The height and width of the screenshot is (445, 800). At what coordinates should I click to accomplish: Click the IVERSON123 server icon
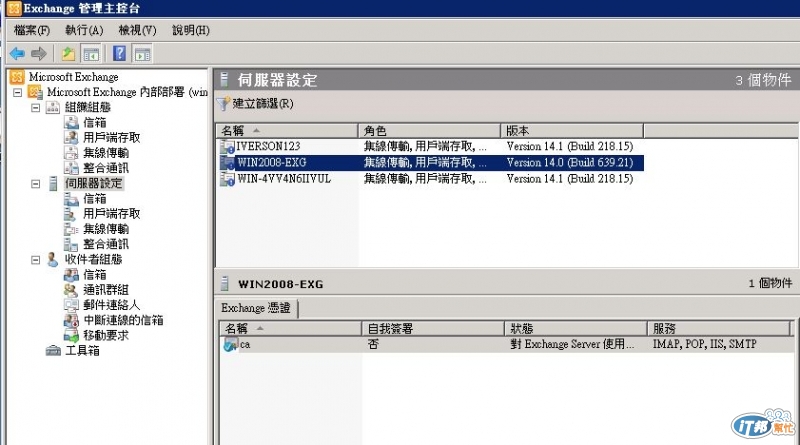[x=227, y=147]
